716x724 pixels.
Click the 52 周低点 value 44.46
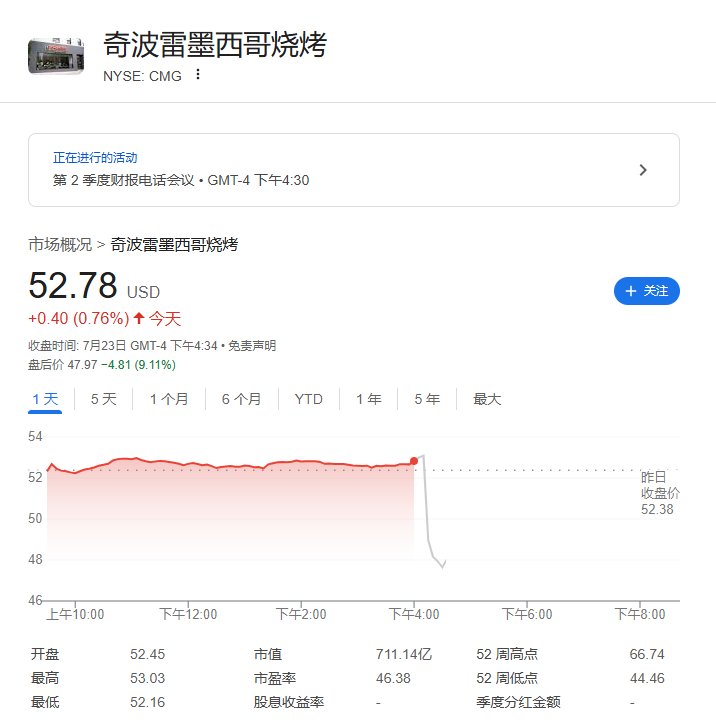647,678
